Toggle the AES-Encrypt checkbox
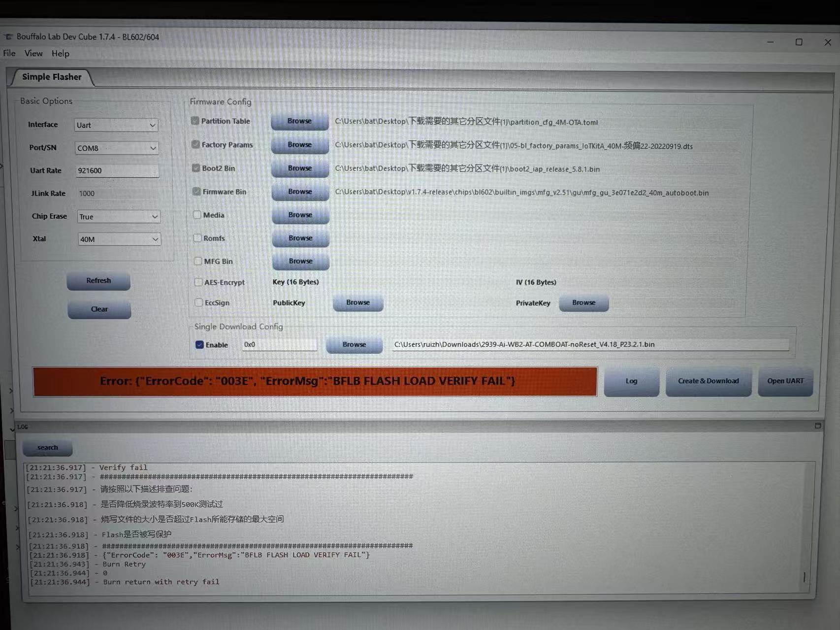 tap(198, 282)
